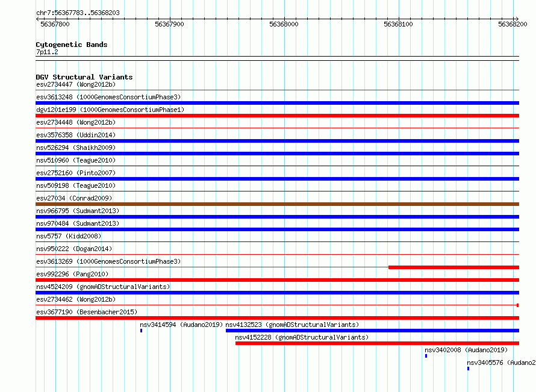
Task: Click the nsv526294 blue variant bar
Action: 277,154
